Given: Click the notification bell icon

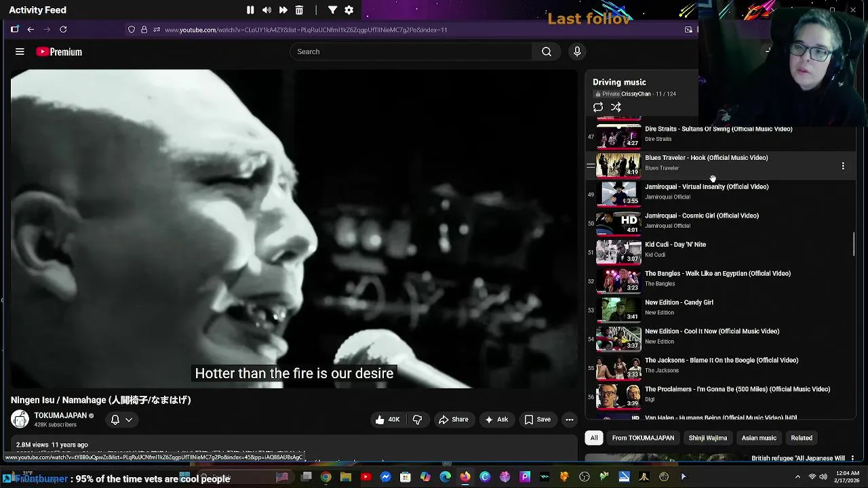Looking at the screenshot, I should pos(115,420).
